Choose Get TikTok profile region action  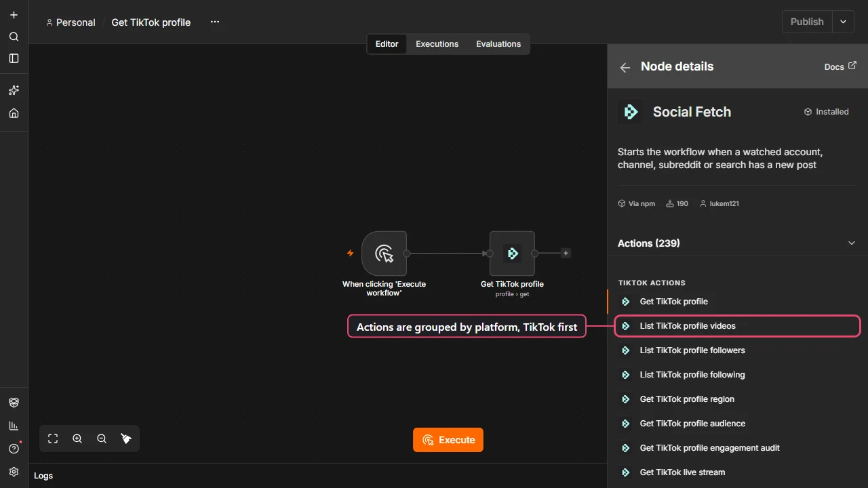[x=737, y=399]
